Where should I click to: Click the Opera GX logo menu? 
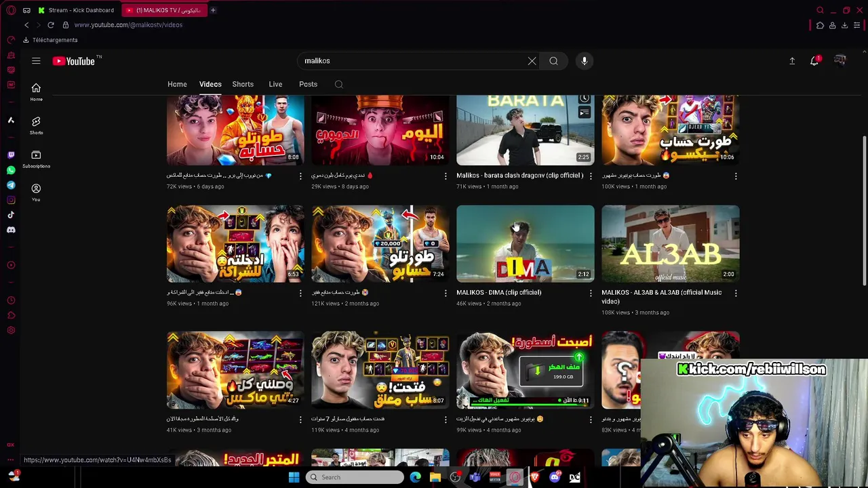coord(11,10)
